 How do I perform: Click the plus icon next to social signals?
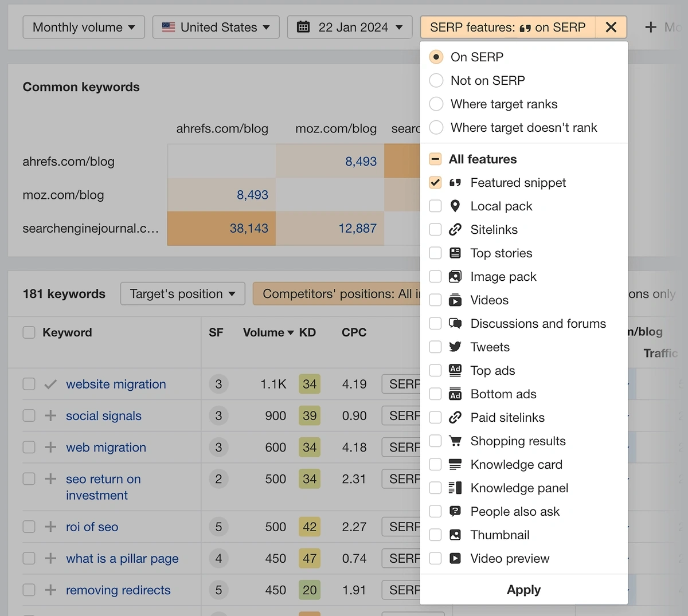point(50,415)
